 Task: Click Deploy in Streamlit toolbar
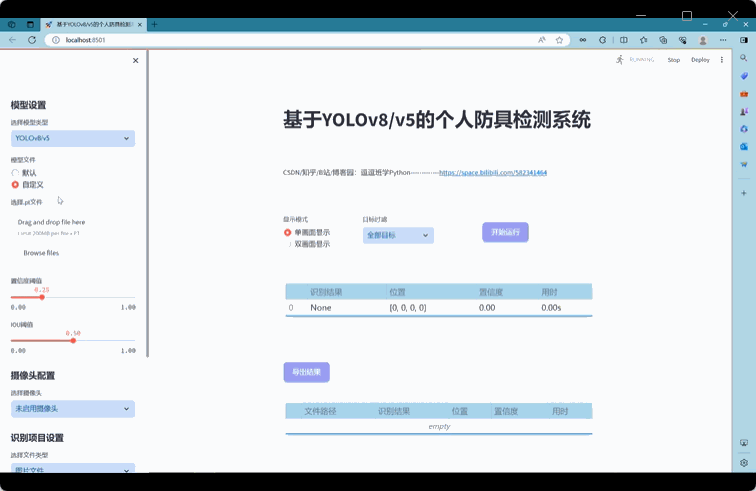[700, 60]
